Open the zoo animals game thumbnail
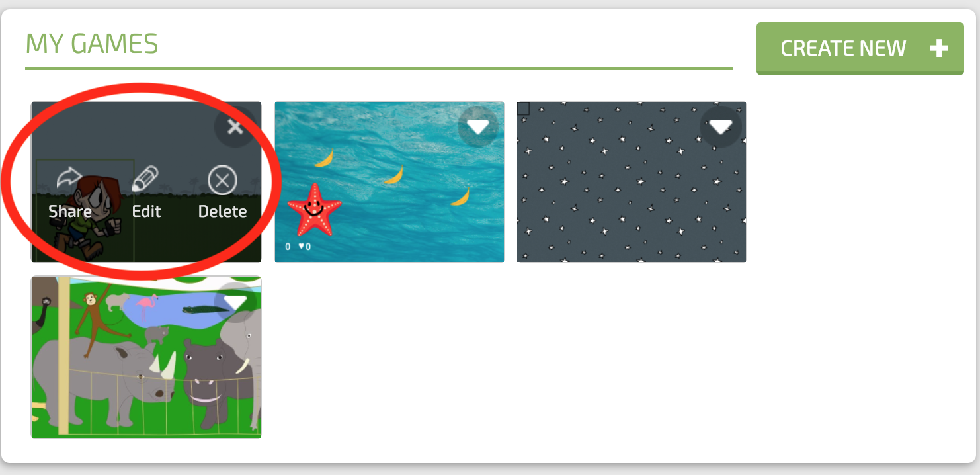This screenshot has height=475, width=980. [146, 357]
